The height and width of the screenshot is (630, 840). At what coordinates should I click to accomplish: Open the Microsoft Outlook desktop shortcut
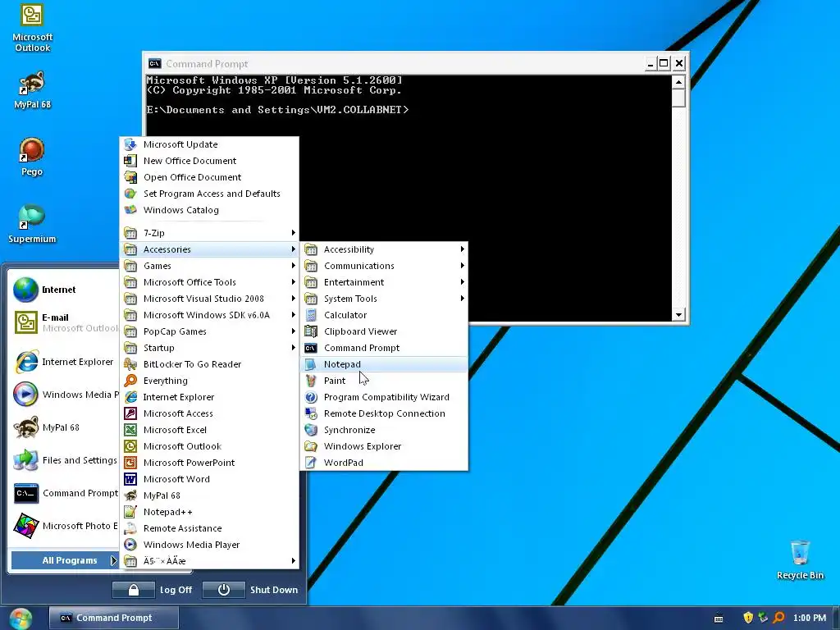(x=32, y=28)
